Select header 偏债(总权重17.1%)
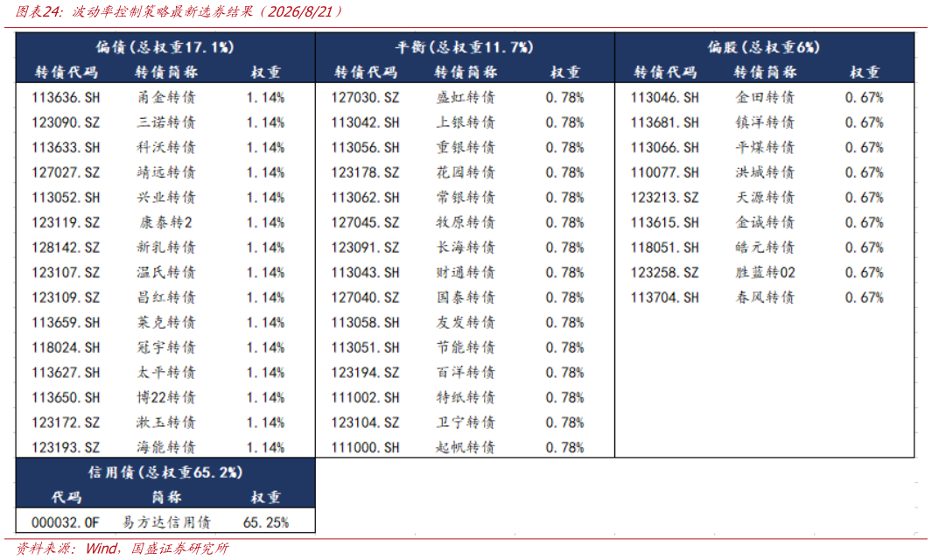The width and height of the screenshot is (932, 560). (165, 47)
